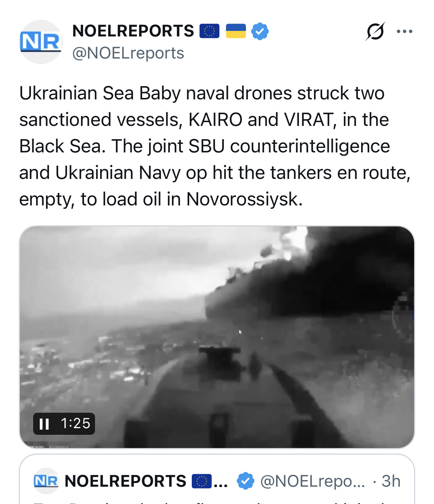Tap the quoted post's 3h timestamp
The image size is (434, 504).
click(x=391, y=481)
